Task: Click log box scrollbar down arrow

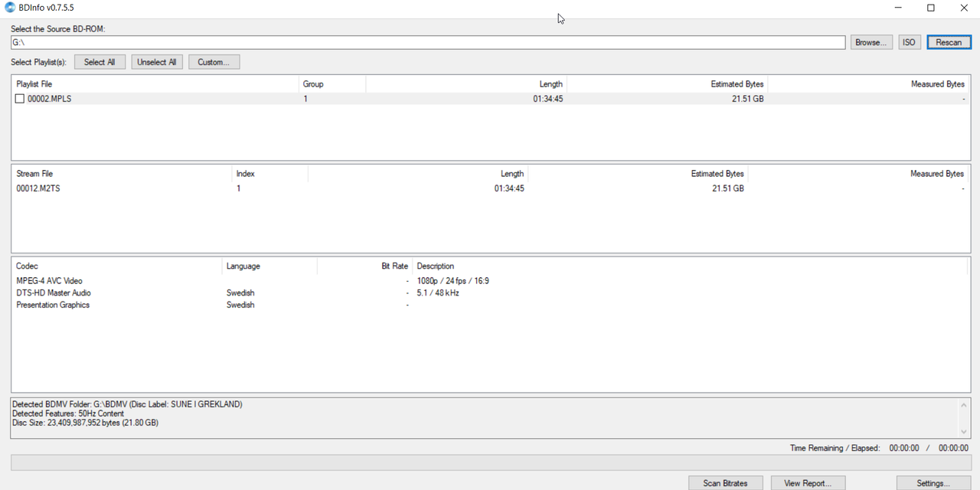Action: (x=964, y=432)
